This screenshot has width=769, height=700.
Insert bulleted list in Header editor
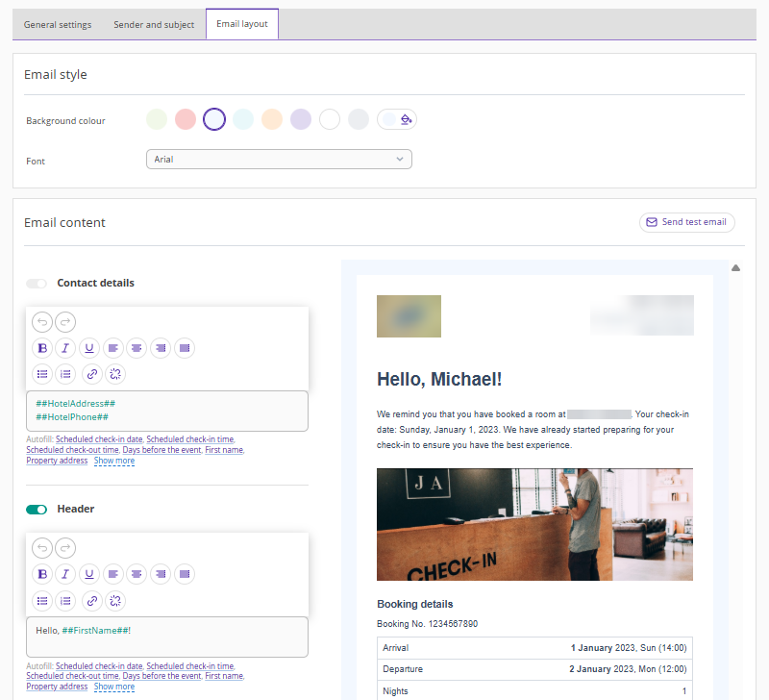pyautogui.click(x=42, y=601)
